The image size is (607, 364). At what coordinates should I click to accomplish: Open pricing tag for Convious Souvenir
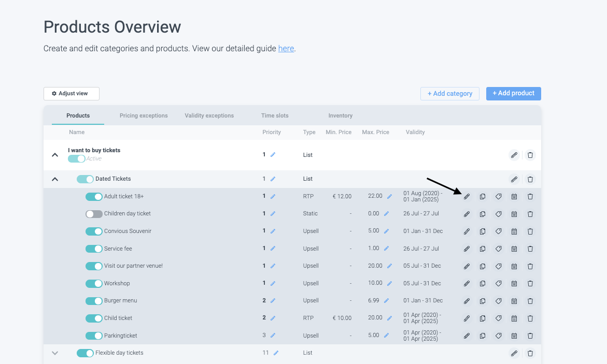(498, 231)
